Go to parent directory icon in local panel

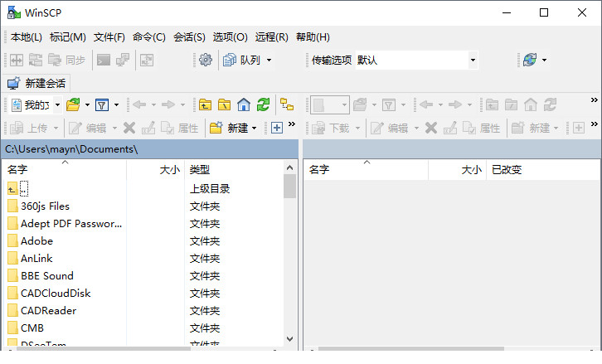tap(205, 104)
